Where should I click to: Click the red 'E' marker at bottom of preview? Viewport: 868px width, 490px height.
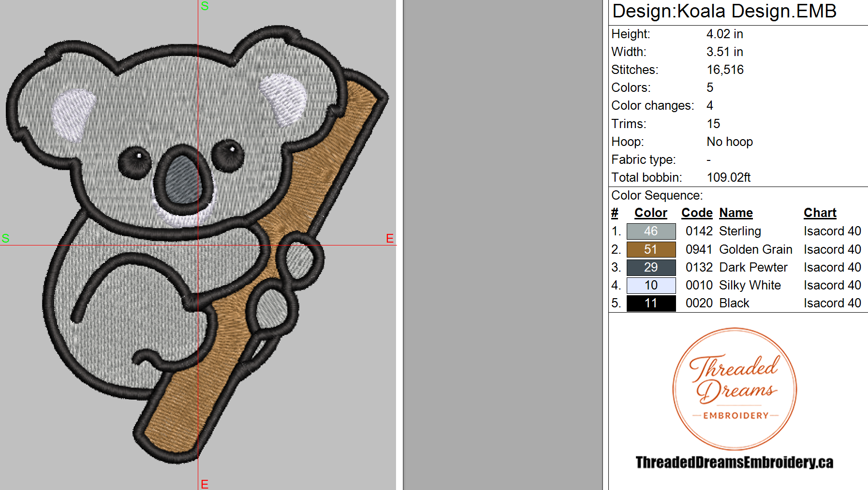(205, 484)
